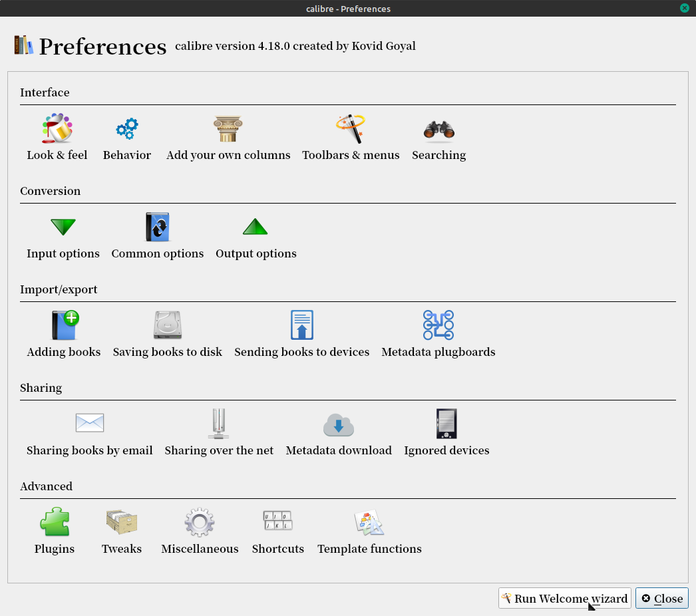
Task: Open Input options green down arrow
Action: coord(63,227)
